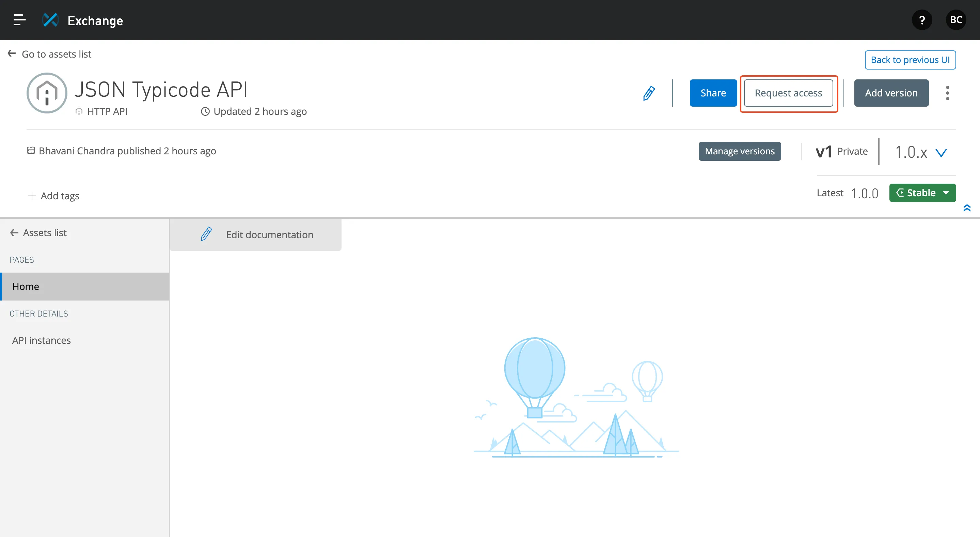
Task: Click the back arrow beside Go to assets list
Action: [x=12, y=53]
